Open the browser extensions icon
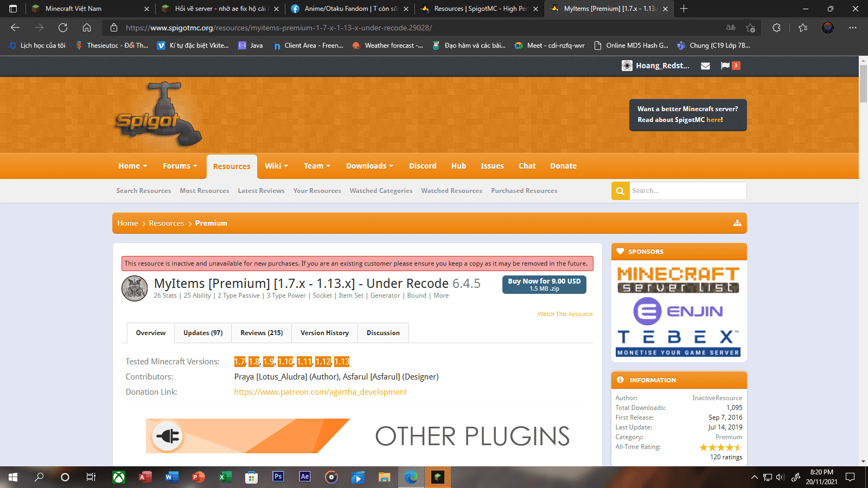This screenshot has height=488, width=868. 776,28
